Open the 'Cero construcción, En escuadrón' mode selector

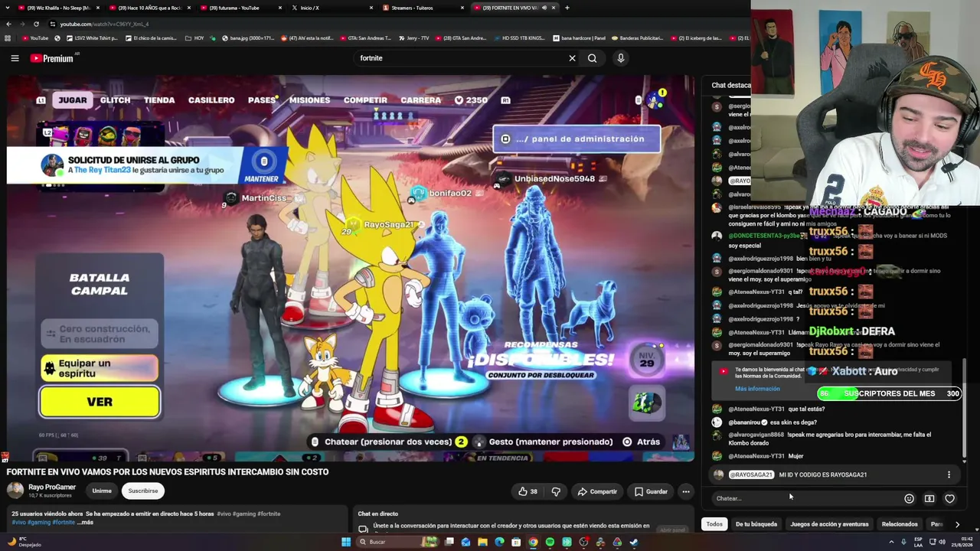pyautogui.click(x=100, y=334)
